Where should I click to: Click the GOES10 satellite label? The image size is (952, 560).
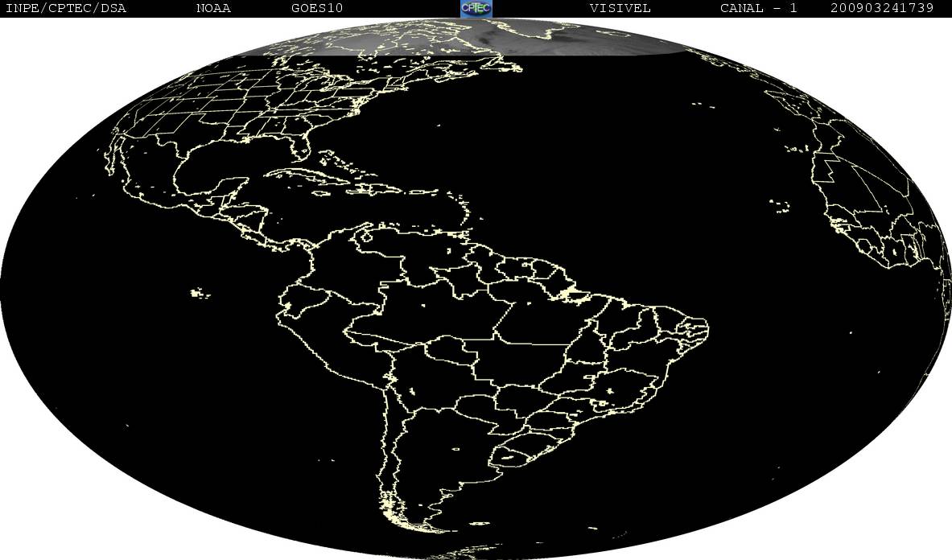pos(317,9)
